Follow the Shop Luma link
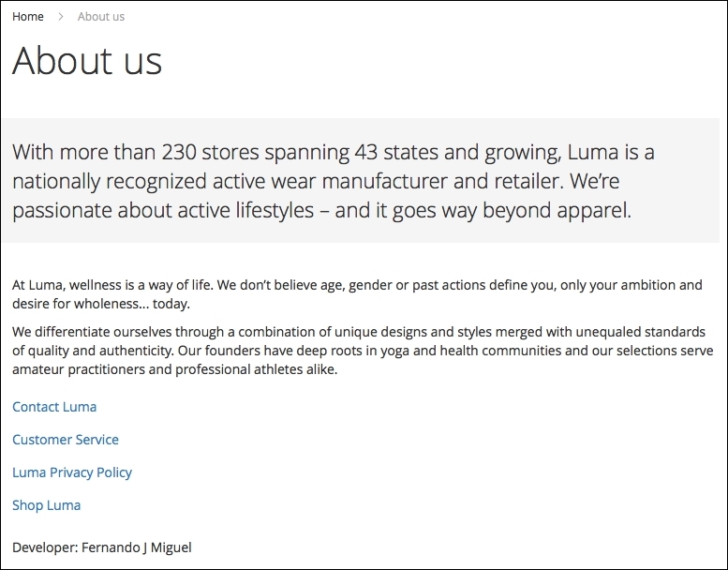Viewport: 728px width, 570px height. tap(47, 505)
